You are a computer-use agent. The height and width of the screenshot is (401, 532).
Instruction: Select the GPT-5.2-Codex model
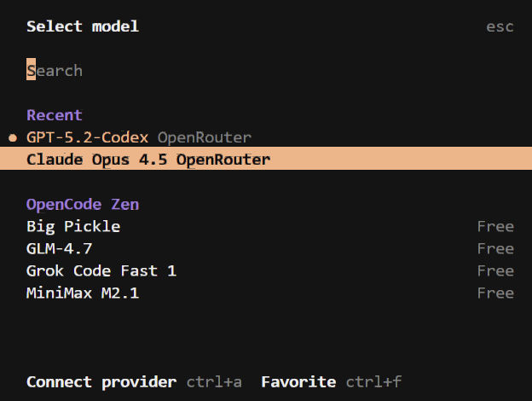click(88, 137)
